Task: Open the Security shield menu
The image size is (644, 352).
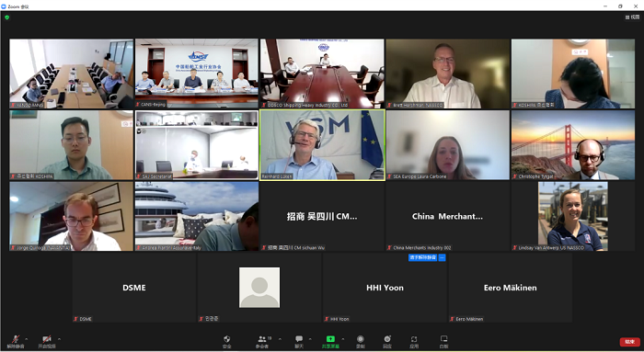Action: pos(226,341)
